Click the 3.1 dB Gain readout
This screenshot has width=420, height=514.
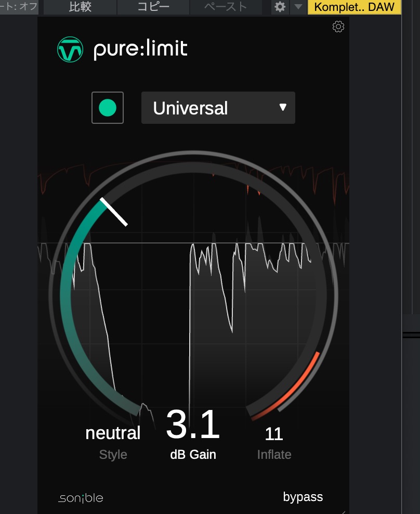tap(193, 426)
